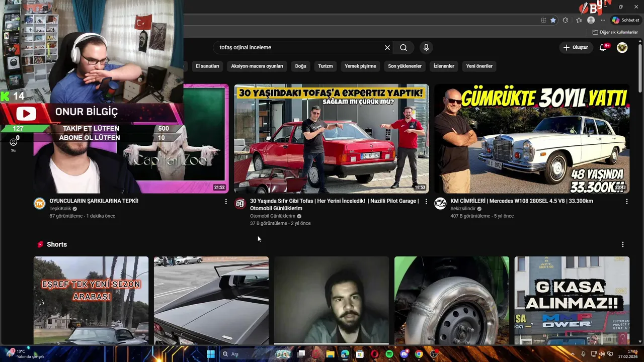The image size is (644, 362).
Task: Clear the YouTube search text
Action: coord(387,48)
